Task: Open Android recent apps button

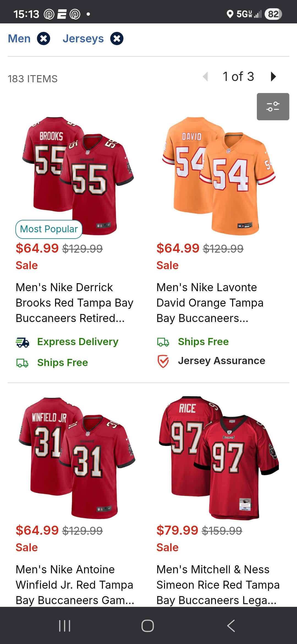Action: 65,626
